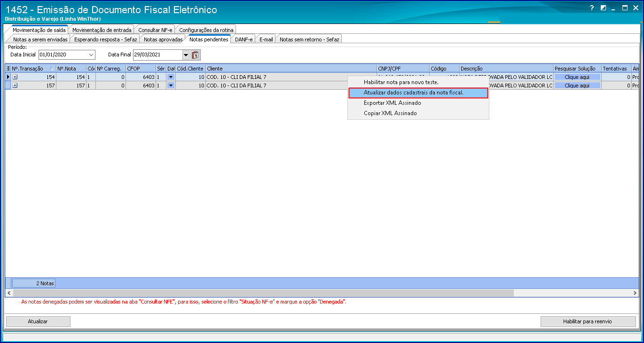Expand transaction 157 row details
The image size is (644, 343).
15,86
